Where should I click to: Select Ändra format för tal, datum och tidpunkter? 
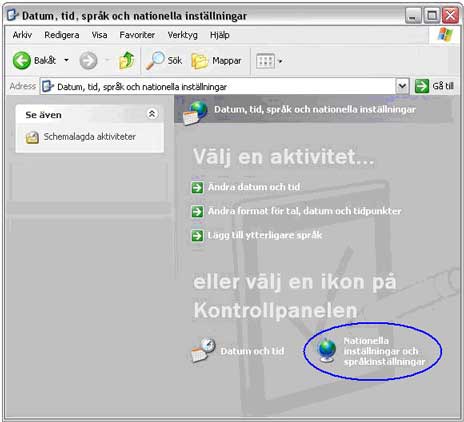click(x=305, y=211)
